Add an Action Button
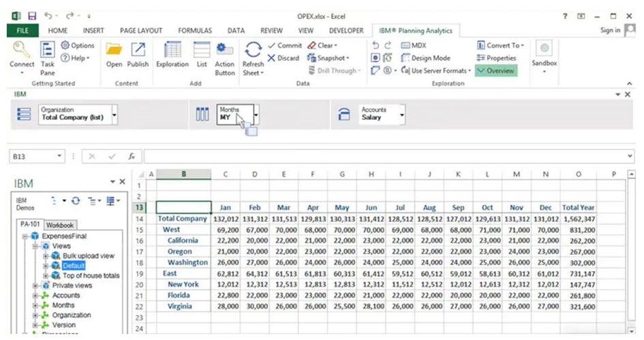Viewport: 644px width, 340px height. pos(225,59)
